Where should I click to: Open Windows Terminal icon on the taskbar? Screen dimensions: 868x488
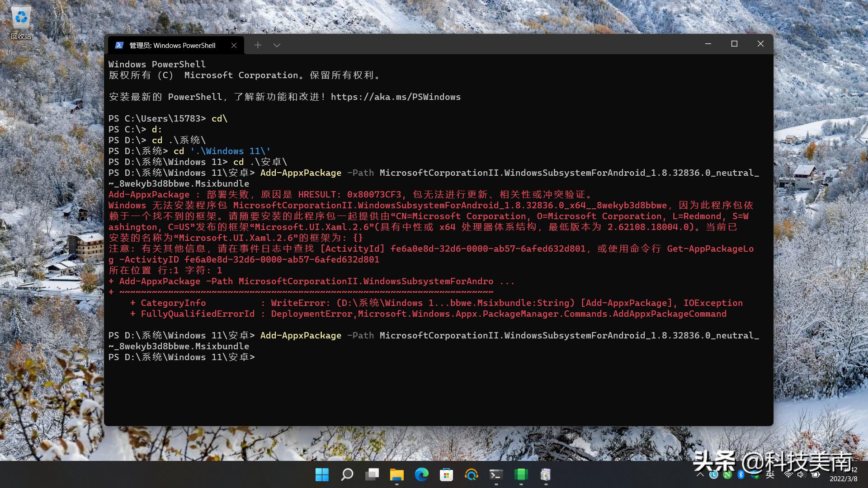tap(496, 475)
